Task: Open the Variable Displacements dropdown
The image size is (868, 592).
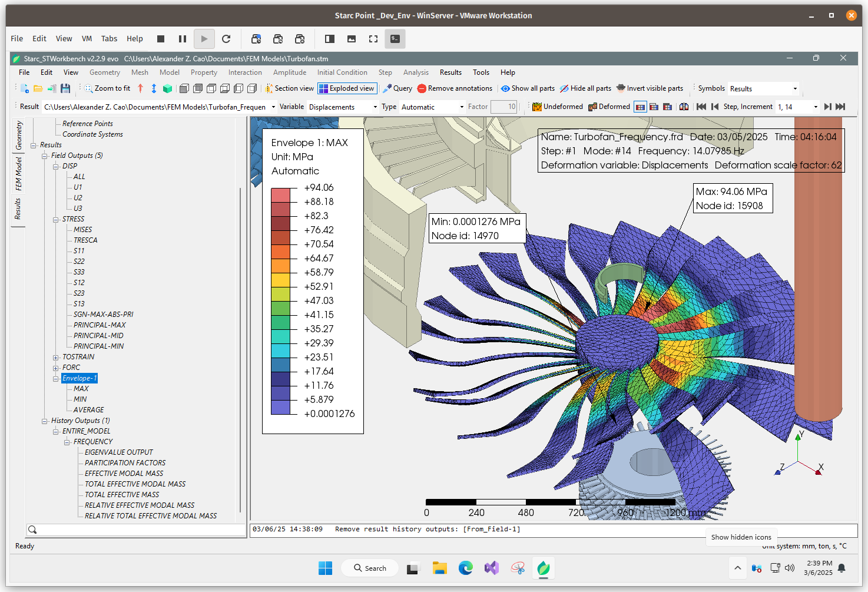Action: [343, 107]
